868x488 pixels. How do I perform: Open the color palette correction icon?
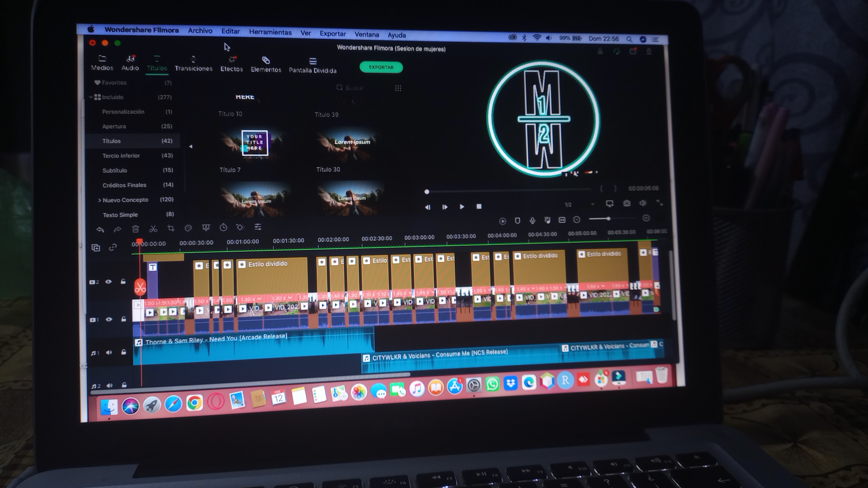point(188,228)
